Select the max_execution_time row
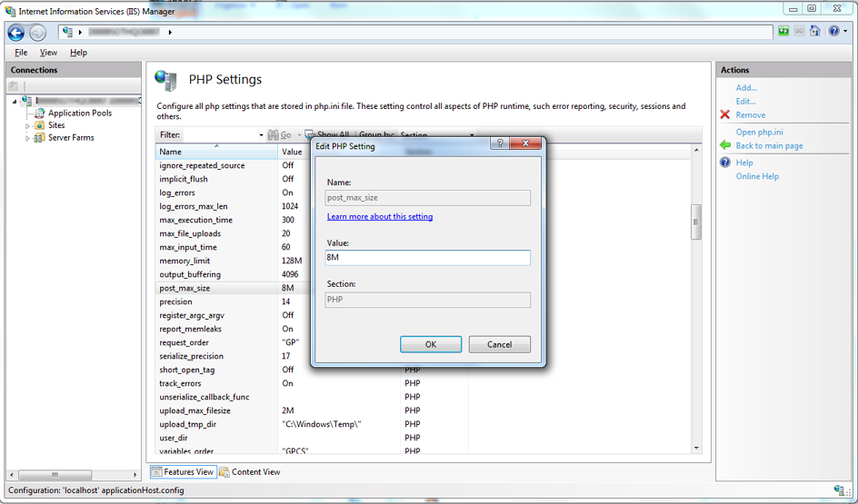The image size is (858, 504). [x=234, y=220]
